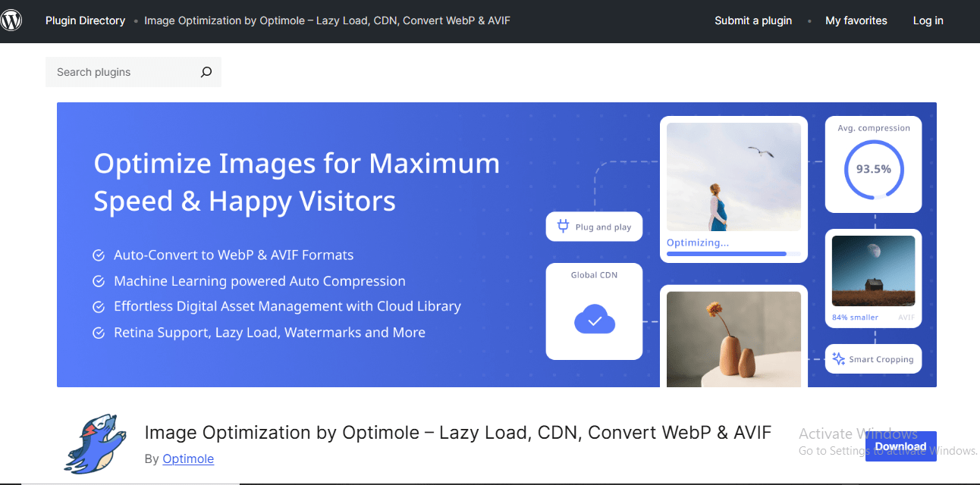
Task: Click the Smart Cropping sparkle icon
Action: pos(838,359)
